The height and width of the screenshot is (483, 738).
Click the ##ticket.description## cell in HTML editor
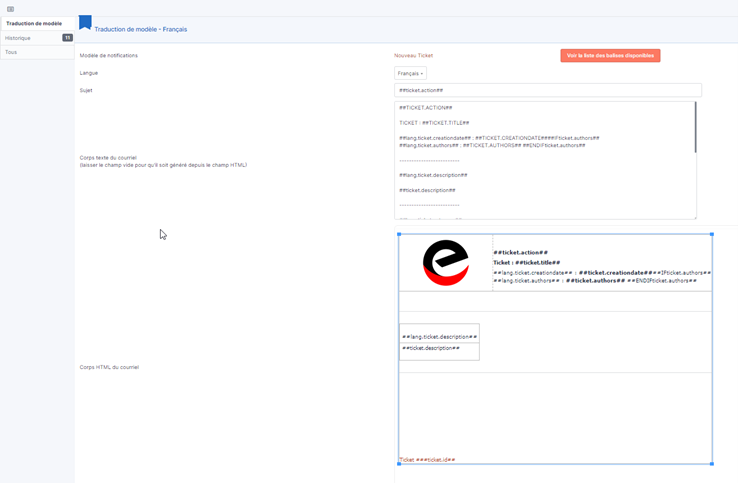coord(431,348)
